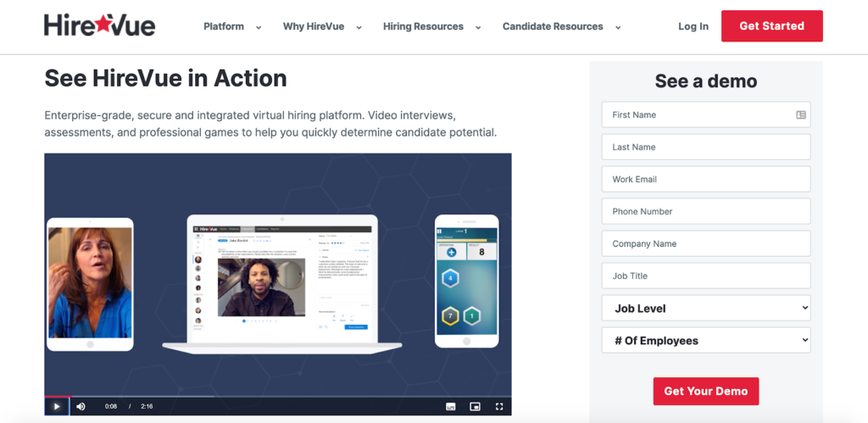Click the phone game screen in video
Viewport: 868px width, 423px height.
[x=467, y=281]
